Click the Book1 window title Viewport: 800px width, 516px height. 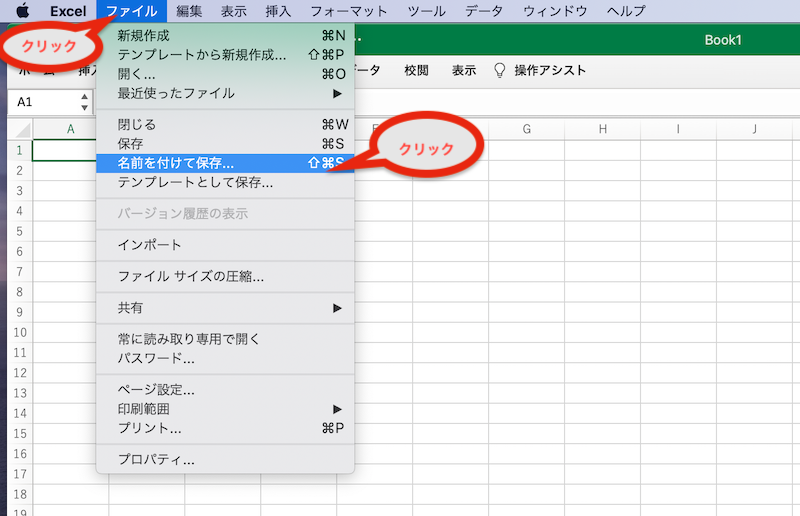coord(722,40)
